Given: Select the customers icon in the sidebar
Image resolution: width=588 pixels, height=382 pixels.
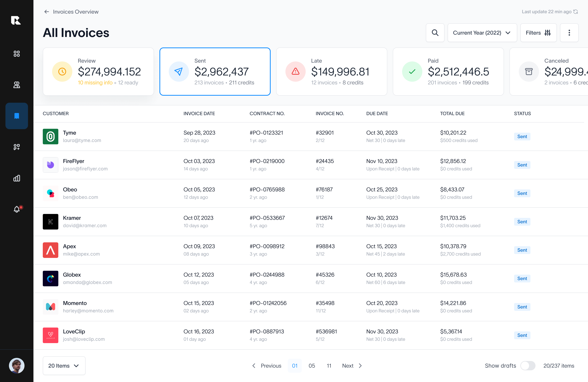Looking at the screenshot, I should pyautogui.click(x=17, y=85).
